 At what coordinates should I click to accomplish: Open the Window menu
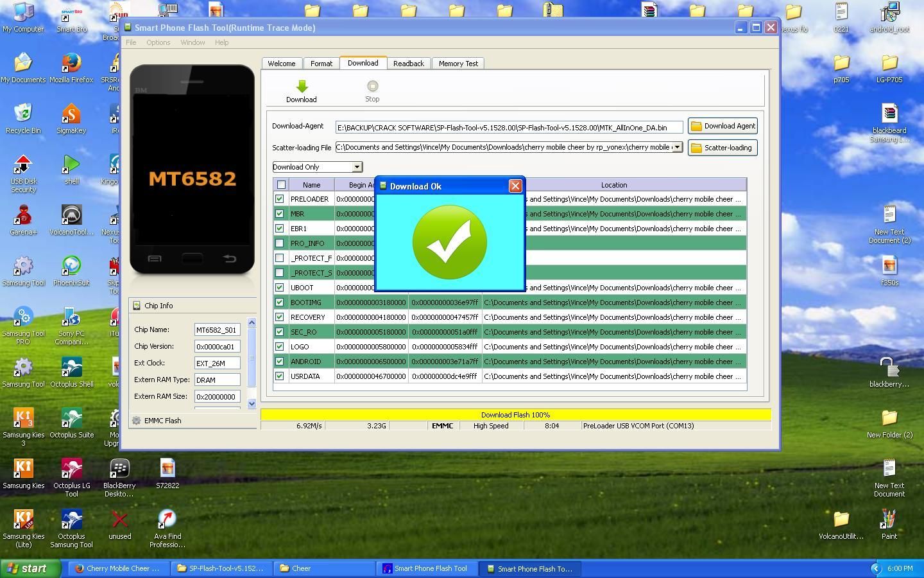[x=193, y=42]
